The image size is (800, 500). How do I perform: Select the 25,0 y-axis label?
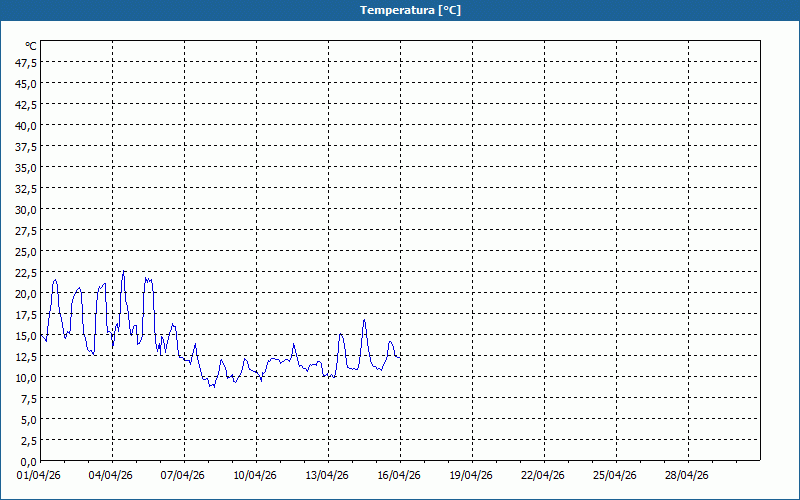pyautogui.click(x=25, y=251)
